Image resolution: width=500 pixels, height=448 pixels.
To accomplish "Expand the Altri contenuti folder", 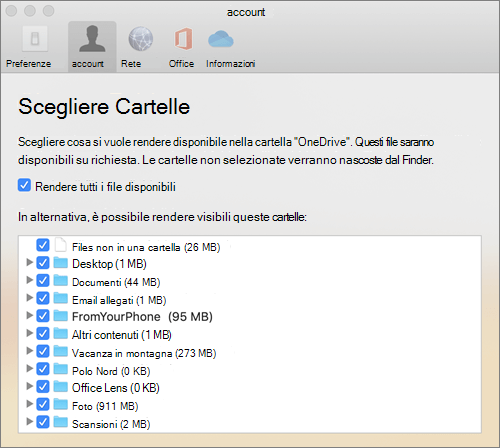I will 29,333.
